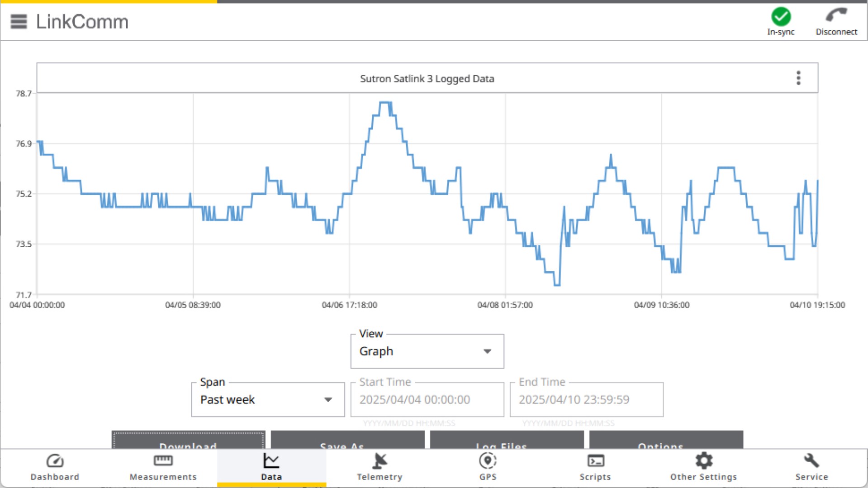Click the 04/04 00:00:00 x-axis label
This screenshot has width=868, height=489.
37,305
